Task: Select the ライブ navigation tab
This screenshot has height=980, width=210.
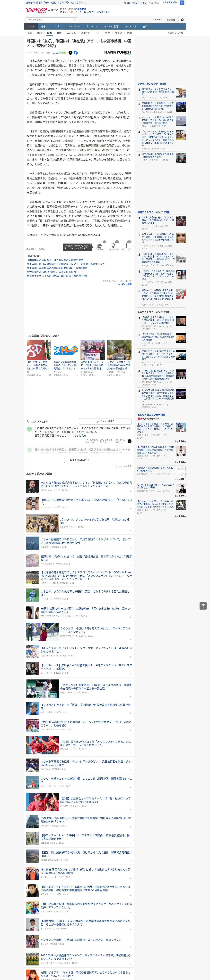Action: (x=56, y=27)
